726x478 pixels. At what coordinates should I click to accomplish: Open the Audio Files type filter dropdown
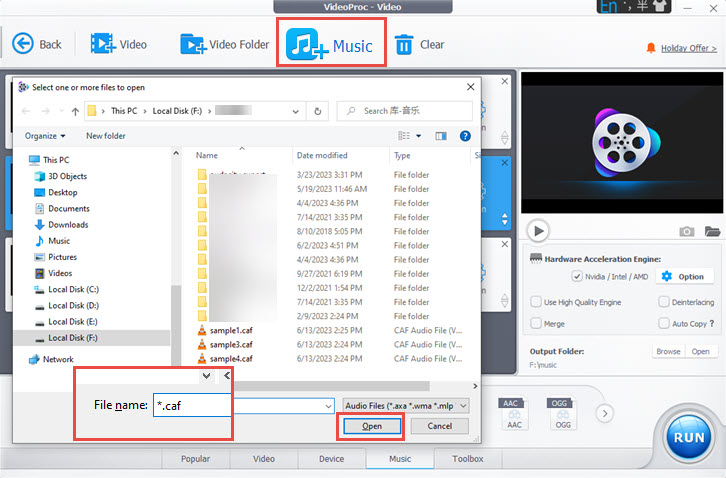(406, 406)
